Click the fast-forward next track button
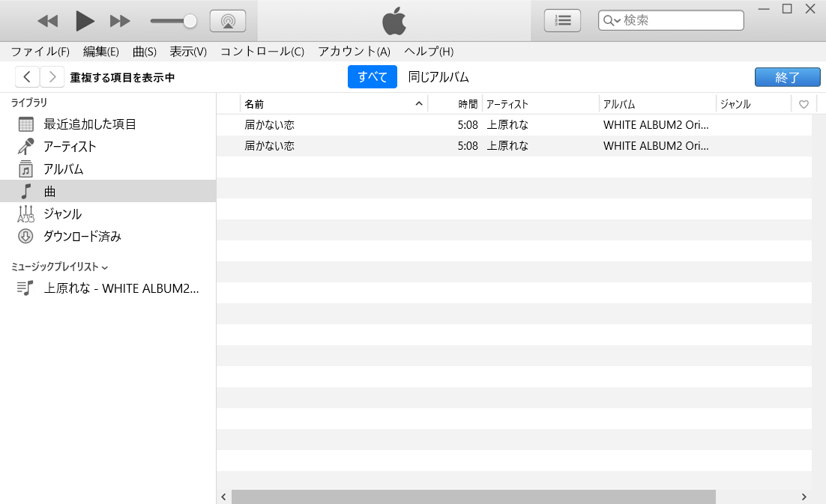 [120, 21]
